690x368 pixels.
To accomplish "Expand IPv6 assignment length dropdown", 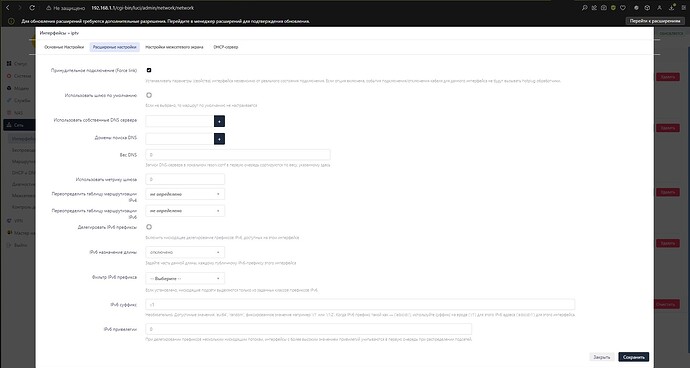I will (x=185, y=252).
